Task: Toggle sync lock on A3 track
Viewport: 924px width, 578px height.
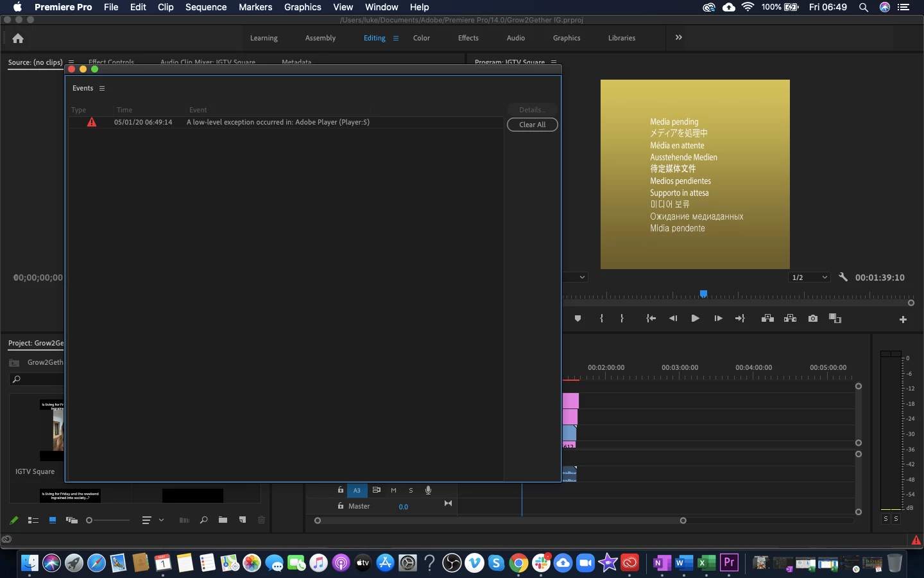Action: [x=377, y=490]
